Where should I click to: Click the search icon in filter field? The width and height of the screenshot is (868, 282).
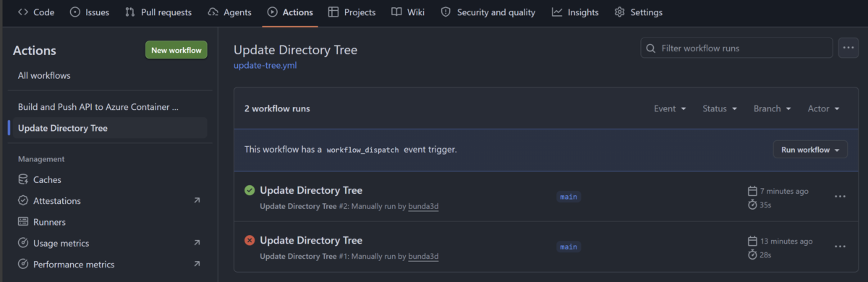(x=652, y=48)
